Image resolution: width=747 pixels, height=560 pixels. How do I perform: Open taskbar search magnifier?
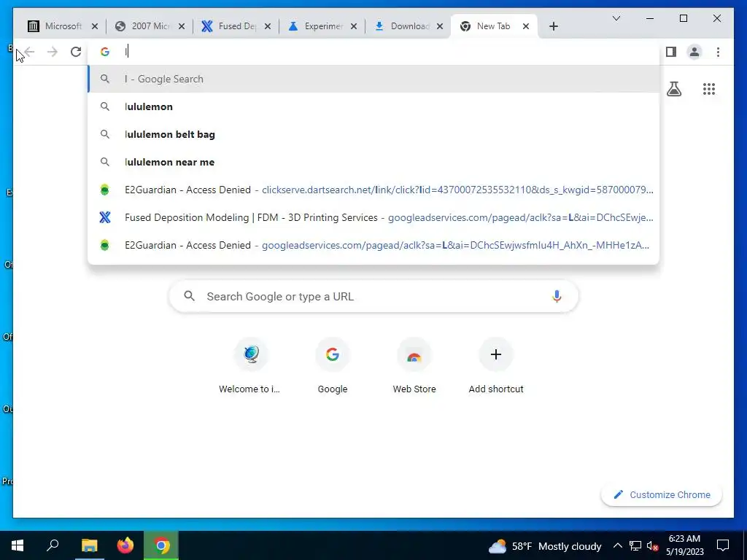tap(53, 545)
